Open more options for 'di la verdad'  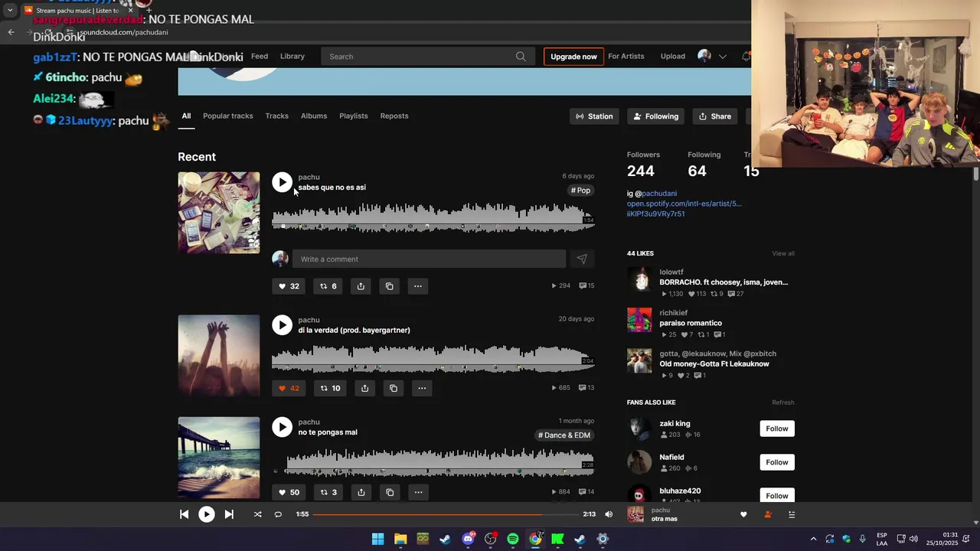point(421,388)
